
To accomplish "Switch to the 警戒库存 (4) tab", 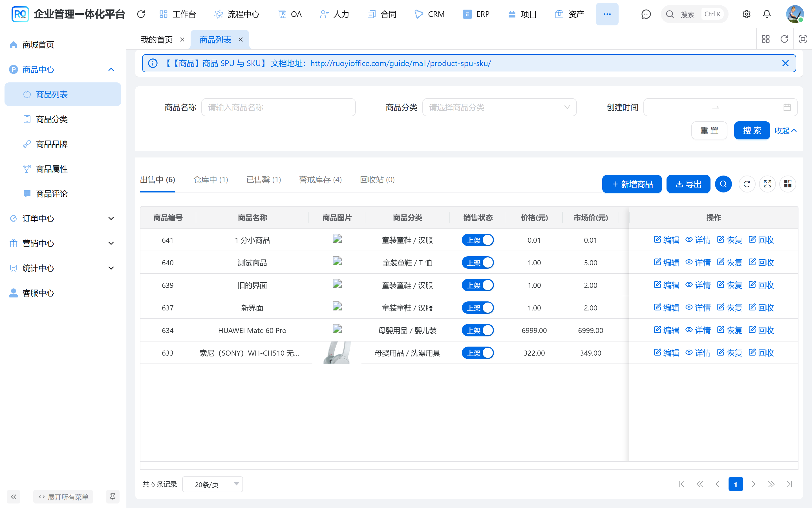I will [x=321, y=180].
